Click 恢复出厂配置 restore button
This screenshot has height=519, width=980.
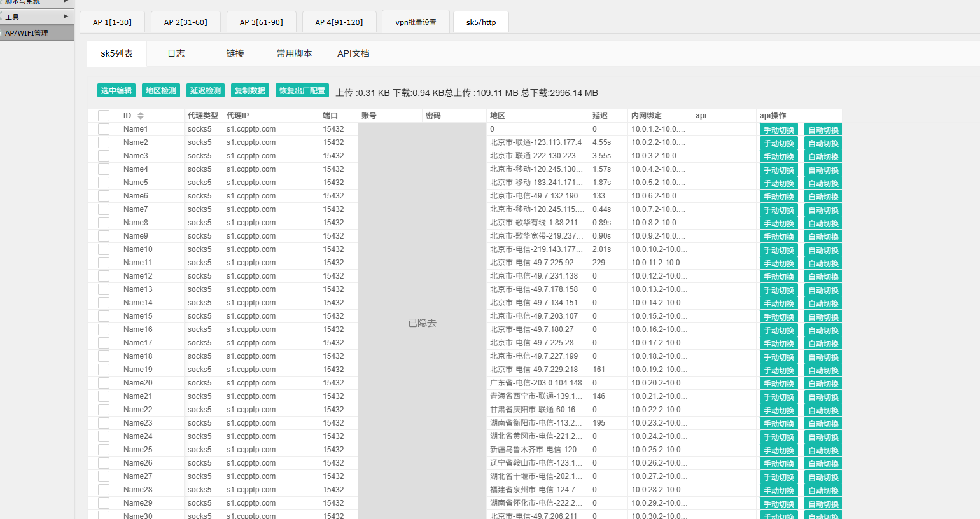tap(302, 91)
